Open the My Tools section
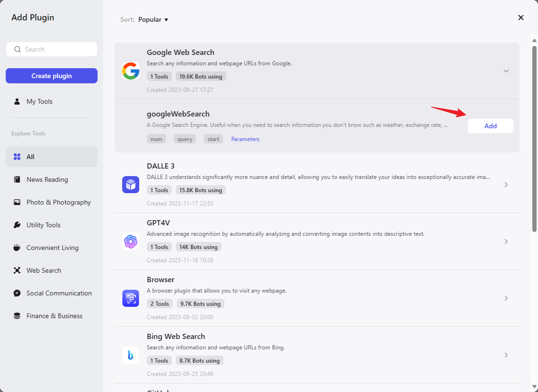The width and height of the screenshot is (538, 392). [39, 101]
